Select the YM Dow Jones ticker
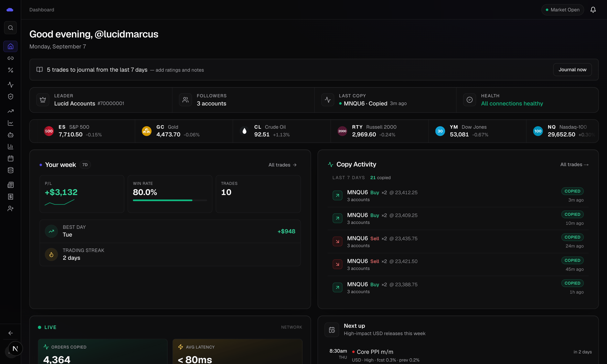This screenshot has height=364, width=607. click(x=477, y=131)
